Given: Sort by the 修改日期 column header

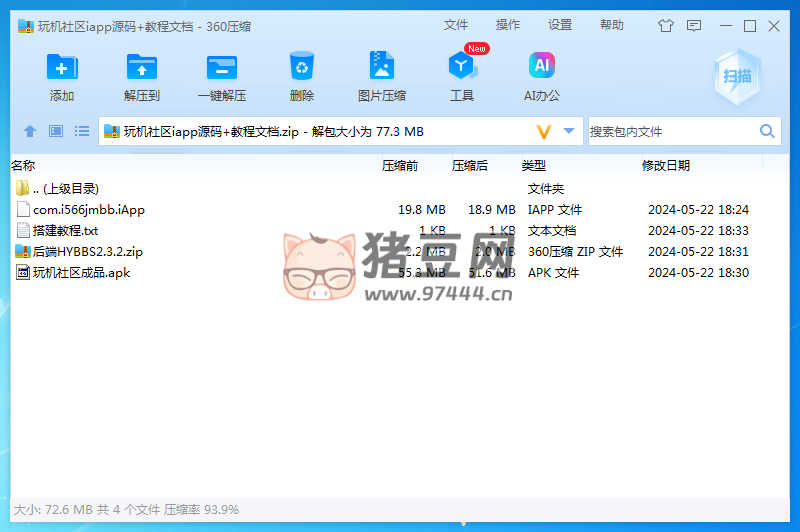Looking at the screenshot, I should pyautogui.click(x=666, y=166).
